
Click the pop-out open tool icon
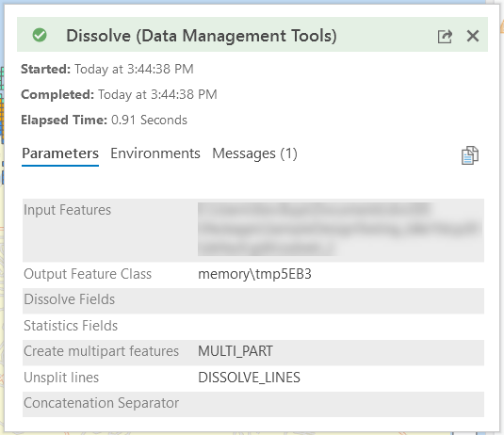[445, 36]
